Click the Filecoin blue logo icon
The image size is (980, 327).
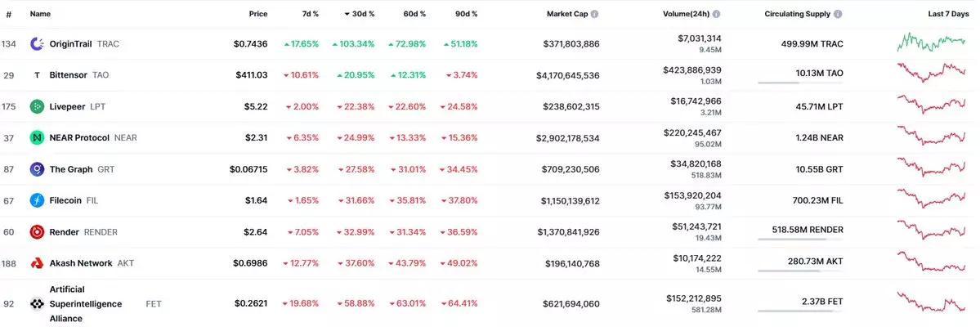[37, 200]
